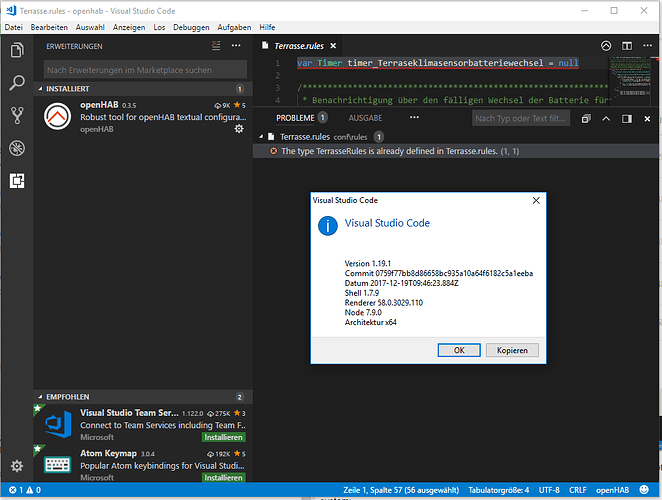Open the Search view in activity bar

(17, 83)
